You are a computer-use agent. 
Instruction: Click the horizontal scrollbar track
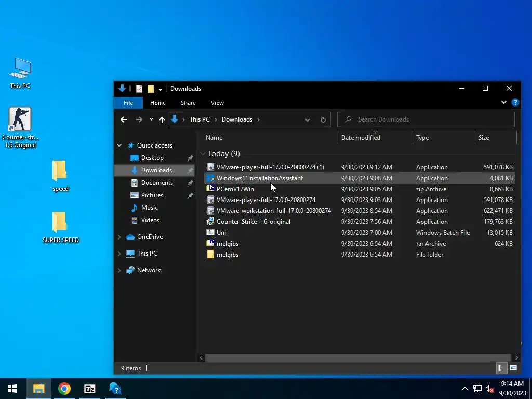(358, 357)
